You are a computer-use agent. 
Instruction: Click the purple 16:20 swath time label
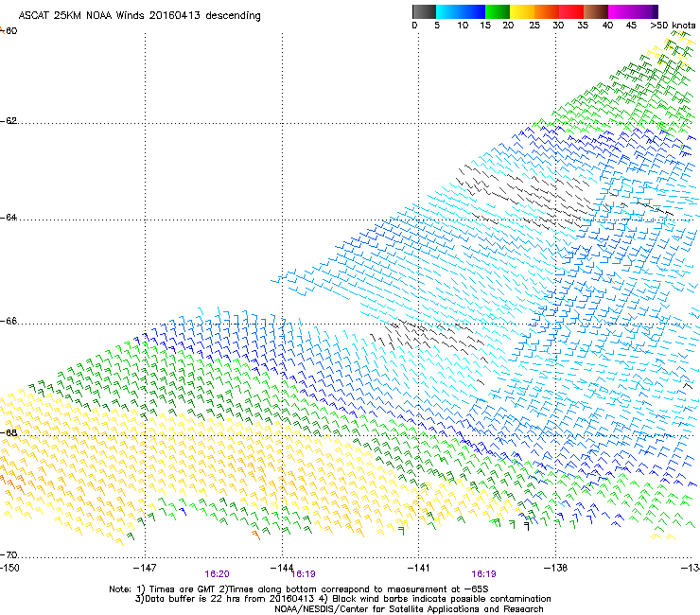click(x=217, y=574)
